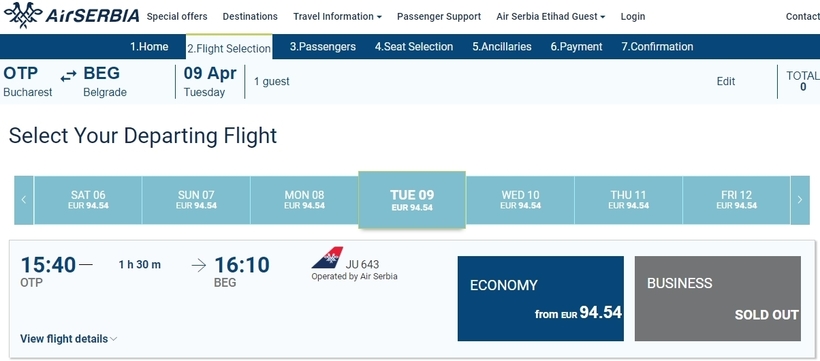
Task: Open Air Serbia Etihad Guest dropdown
Action: (x=551, y=16)
